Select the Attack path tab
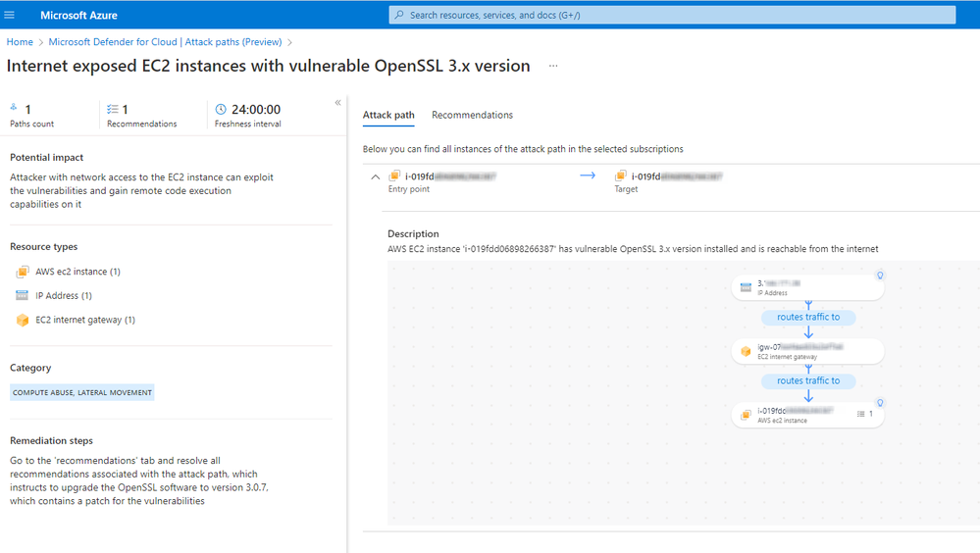This screenshot has width=980, height=553. (388, 115)
